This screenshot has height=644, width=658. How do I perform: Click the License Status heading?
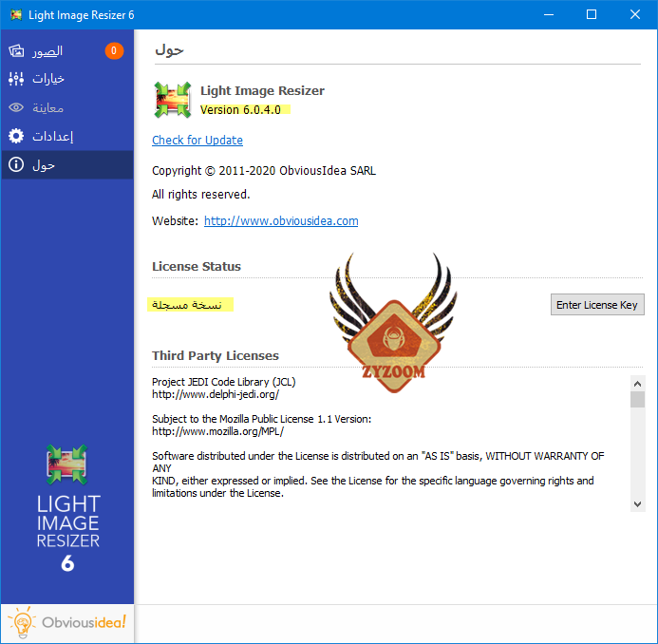point(197,267)
